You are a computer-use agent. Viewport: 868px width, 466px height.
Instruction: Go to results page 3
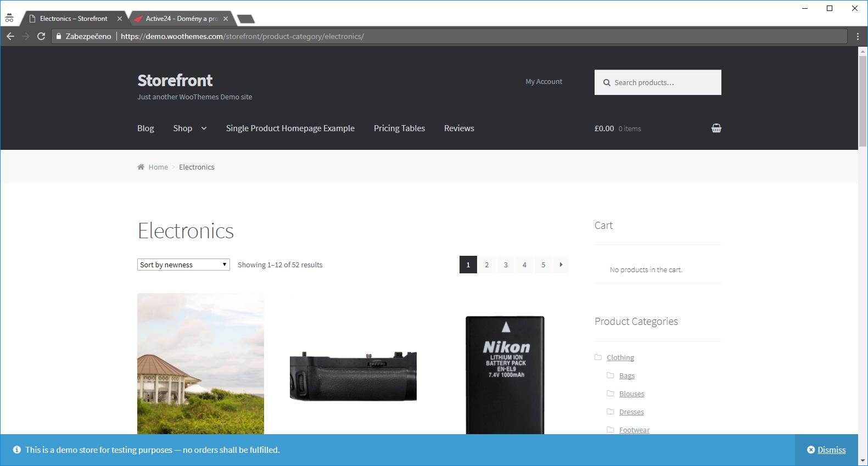pyautogui.click(x=506, y=265)
